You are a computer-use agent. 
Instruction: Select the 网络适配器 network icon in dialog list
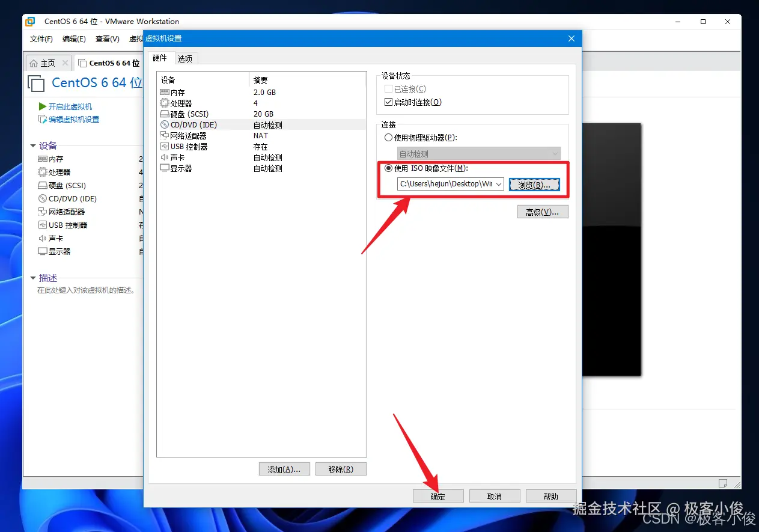tap(165, 136)
